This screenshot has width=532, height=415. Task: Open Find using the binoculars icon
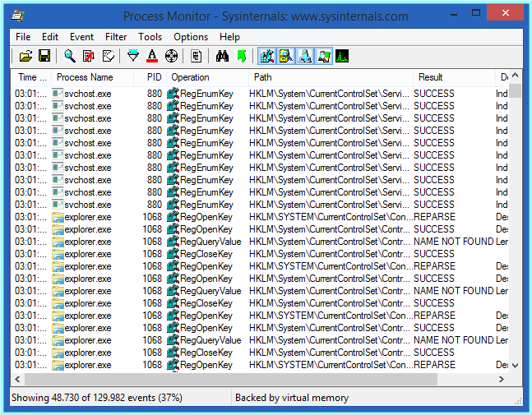[222, 56]
